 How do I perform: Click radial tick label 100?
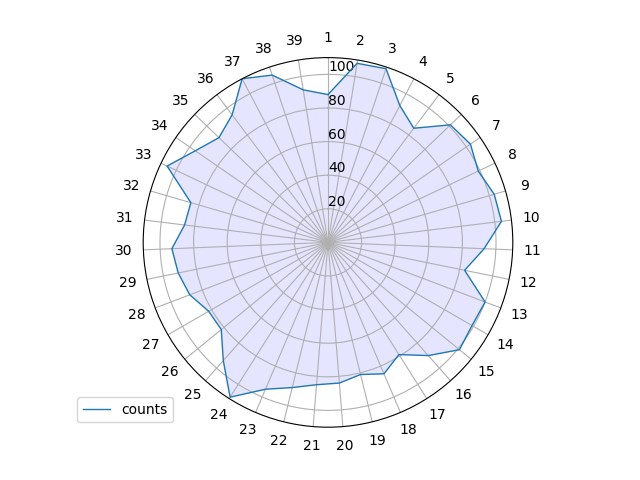[x=342, y=66]
